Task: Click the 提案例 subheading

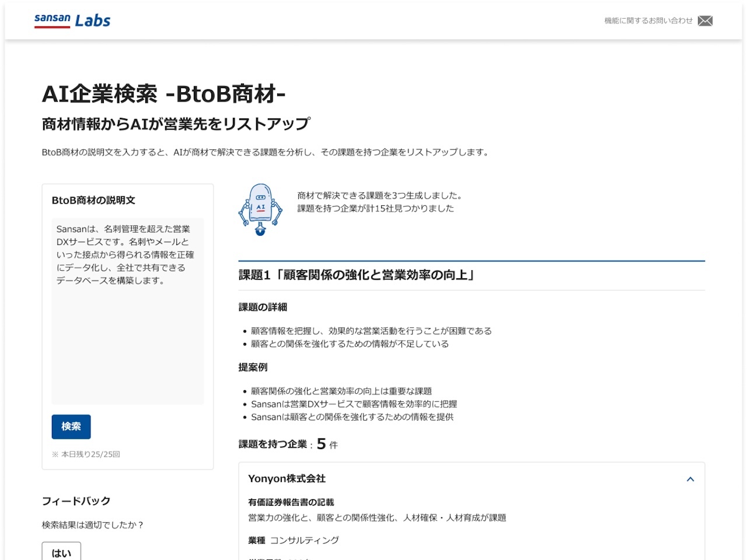Action: (x=253, y=367)
